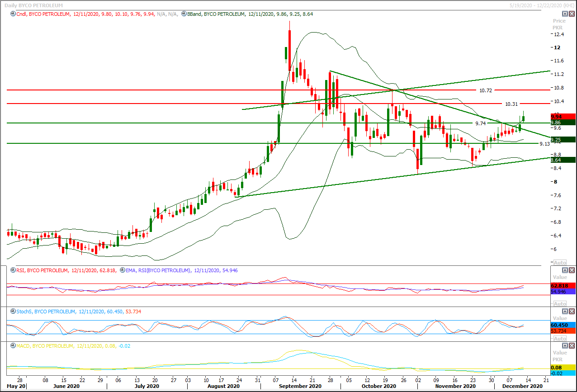The width and height of the screenshot is (577, 392).
Task: Maximize the price chart pane
Action: [x=565, y=14]
